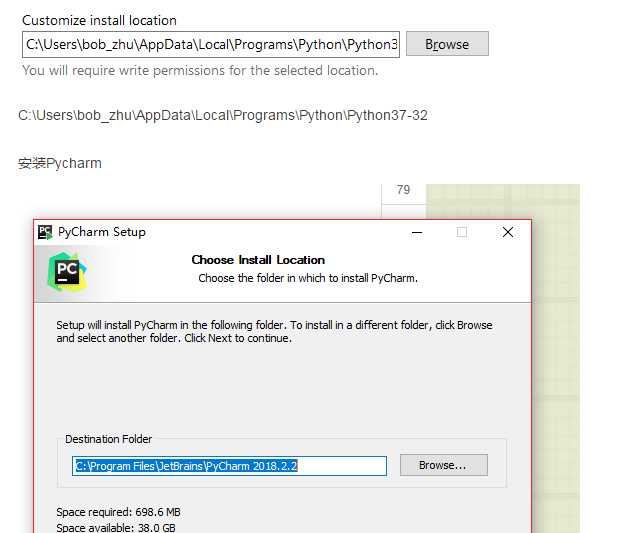Click the Browse button for Python install location
Viewport: 628px width, 533px height.
(447, 44)
